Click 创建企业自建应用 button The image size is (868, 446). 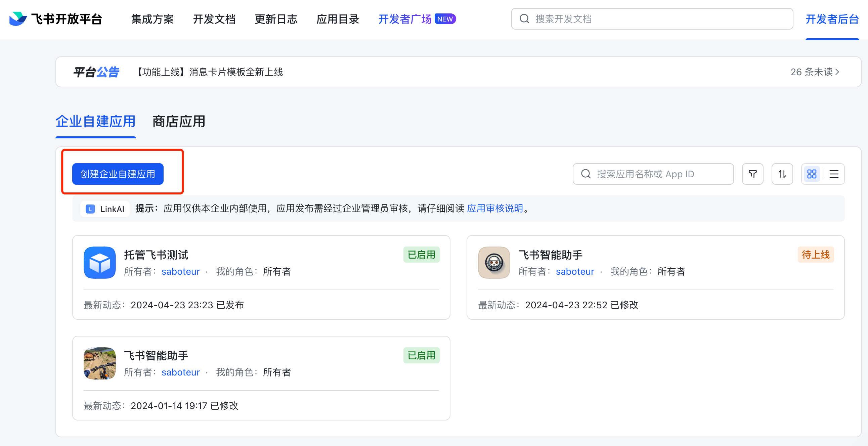tap(118, 174)
